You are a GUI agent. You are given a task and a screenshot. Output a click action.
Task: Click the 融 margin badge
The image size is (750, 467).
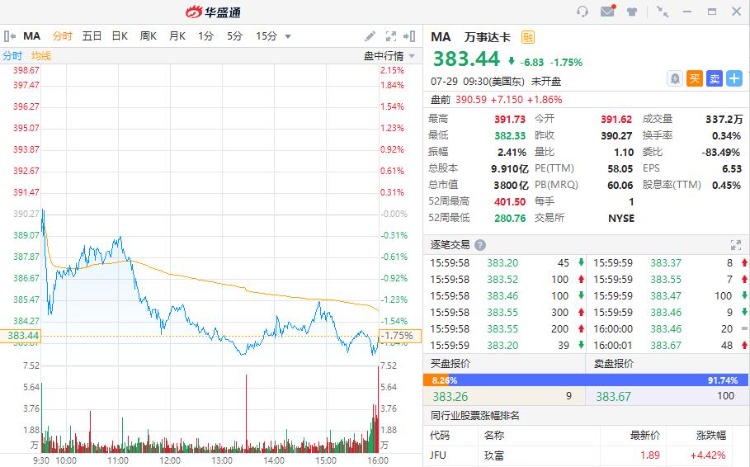pyautogui.click(x=528, y=37)
